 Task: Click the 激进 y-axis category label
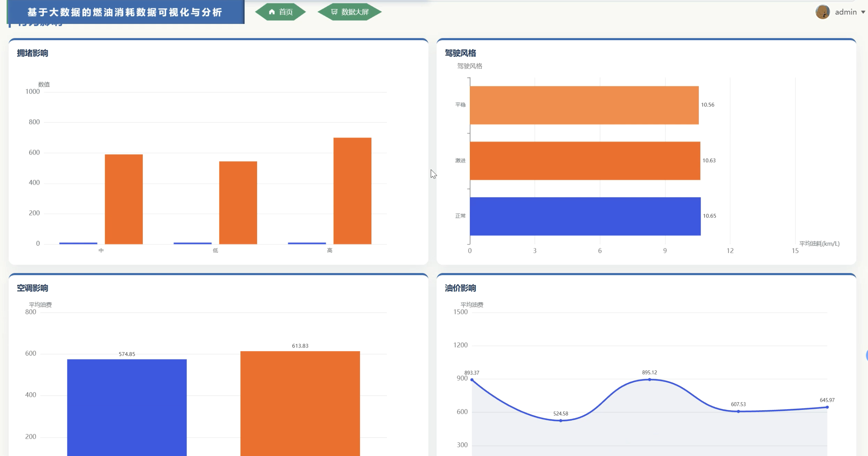tap(460, 160)
